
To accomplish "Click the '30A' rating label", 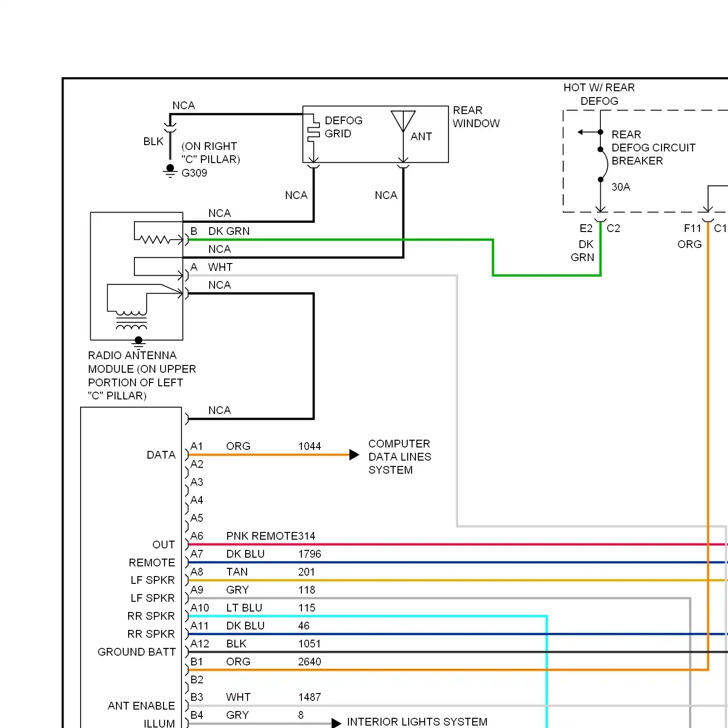I will [x=621, y=187].
